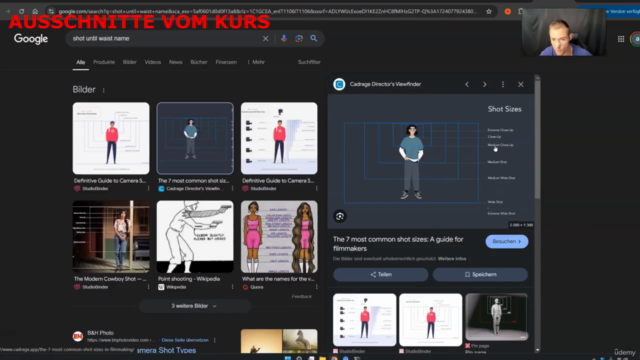Click the preview panel vertical scrollbar
The height and width of the screenshot is (360, 640).
(537, 139)
